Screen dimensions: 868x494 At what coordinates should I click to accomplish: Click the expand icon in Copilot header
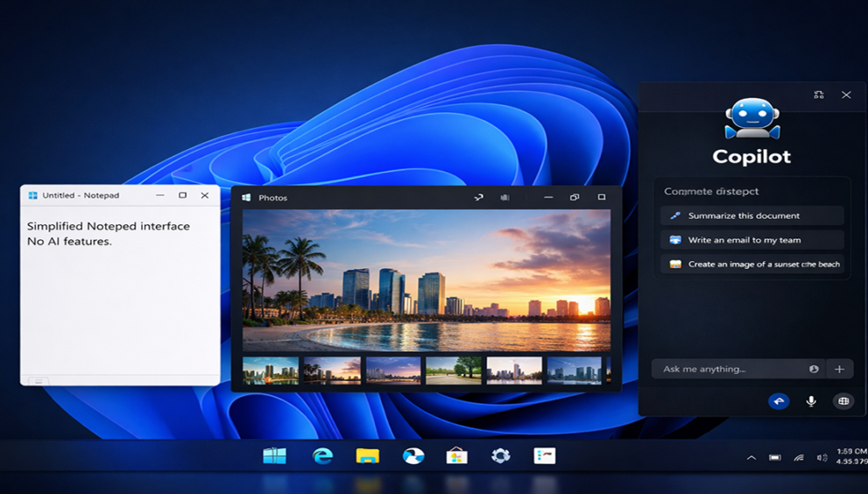819,95
